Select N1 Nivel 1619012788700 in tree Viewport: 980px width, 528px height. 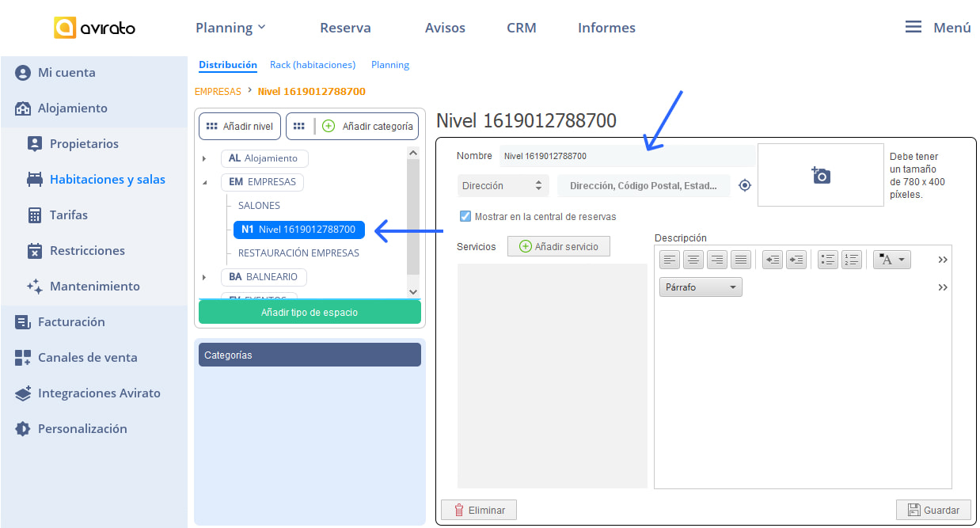299,230
